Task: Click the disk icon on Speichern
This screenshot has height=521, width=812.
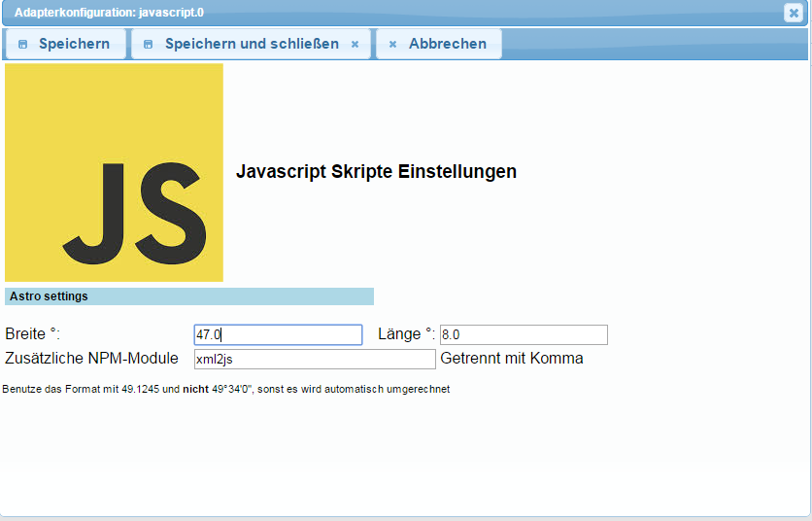Action: pyautogui.click(x=22, y=45)
